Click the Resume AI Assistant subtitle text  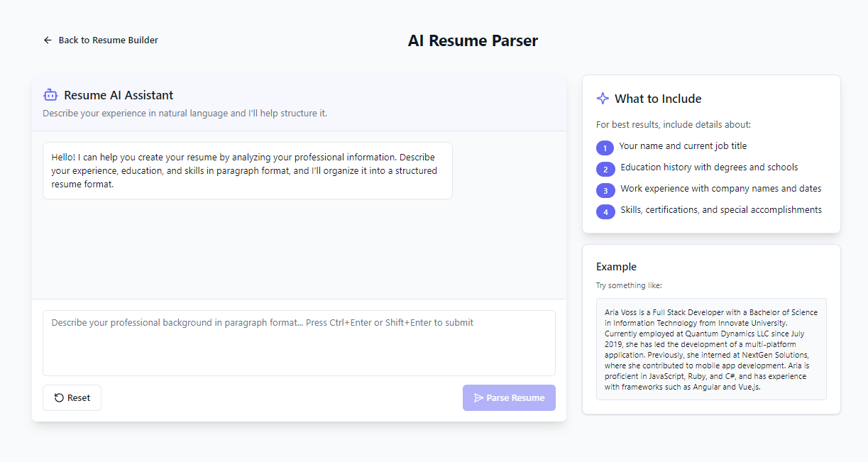pos(185,113)
